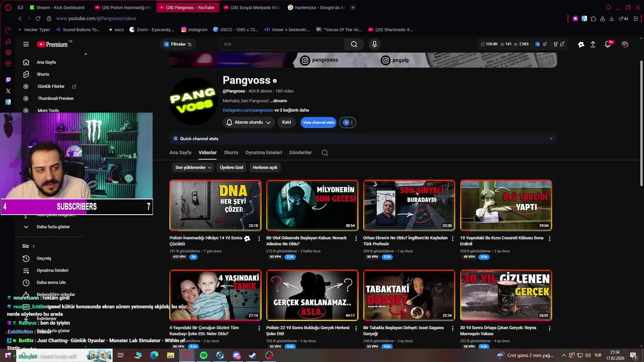The width and height of the screenshot is (644, 362).
Task: Start voice search with microphone icon
Action: coord(374,44)
